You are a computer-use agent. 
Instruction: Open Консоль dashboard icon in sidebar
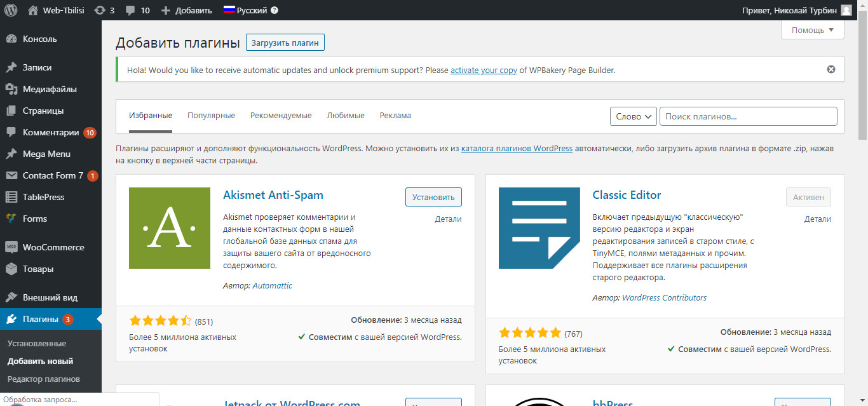(x=11, y=39)
